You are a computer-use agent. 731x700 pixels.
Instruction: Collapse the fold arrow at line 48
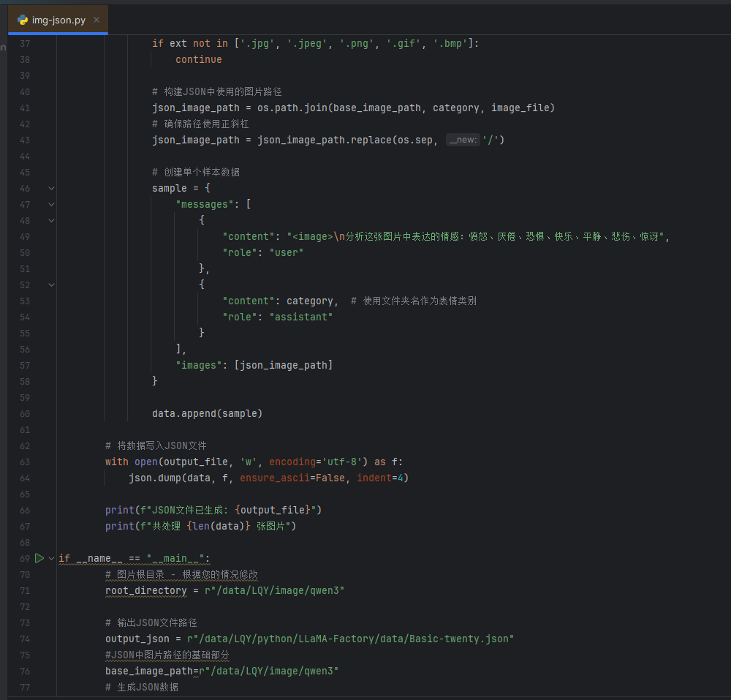tap(52, 221)
